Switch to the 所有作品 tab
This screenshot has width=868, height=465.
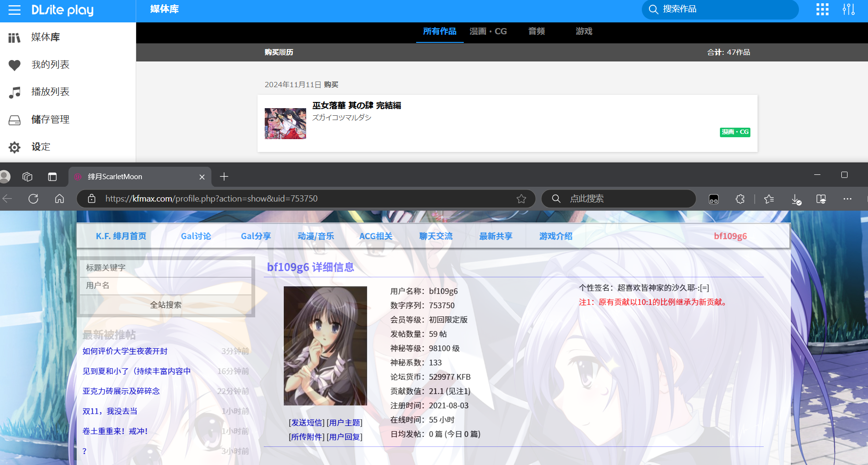pyautogui.click(x=439, y=31)
